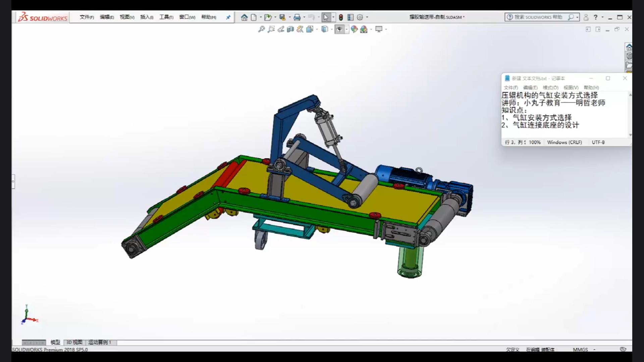Open File Explorer folder icon in task pane
Screen dimensions: 644x362
click(629, 65)
